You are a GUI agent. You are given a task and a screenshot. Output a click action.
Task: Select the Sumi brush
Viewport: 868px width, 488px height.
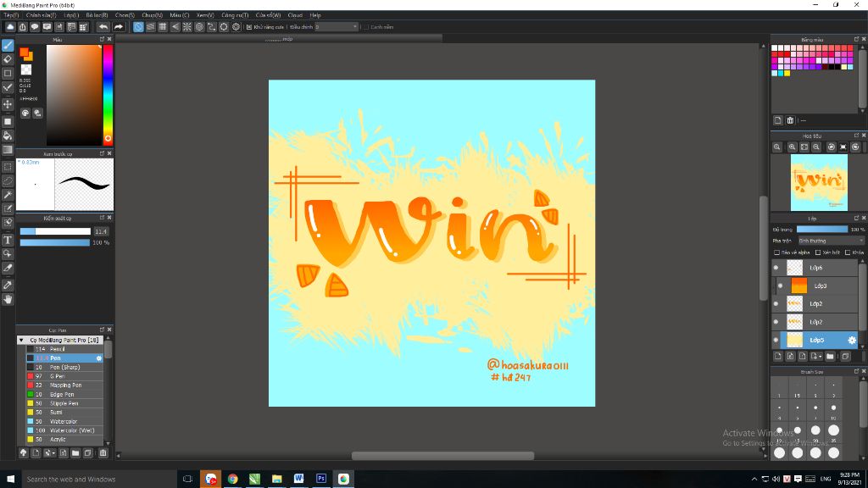click(64, 413)
